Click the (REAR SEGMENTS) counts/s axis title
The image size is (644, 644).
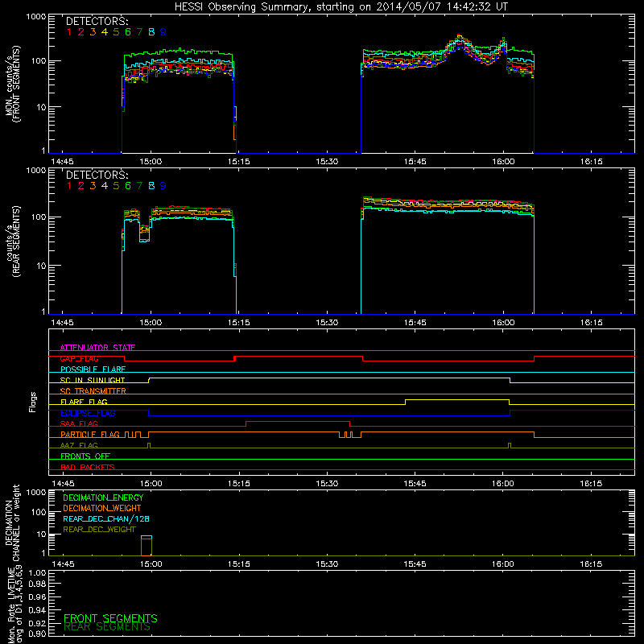pos(13,241)
